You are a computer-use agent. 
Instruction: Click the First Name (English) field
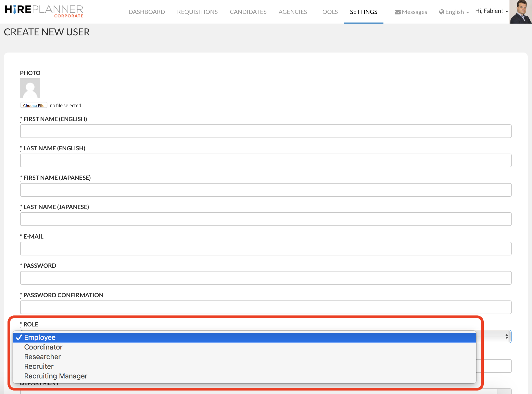tap(265, 131)
